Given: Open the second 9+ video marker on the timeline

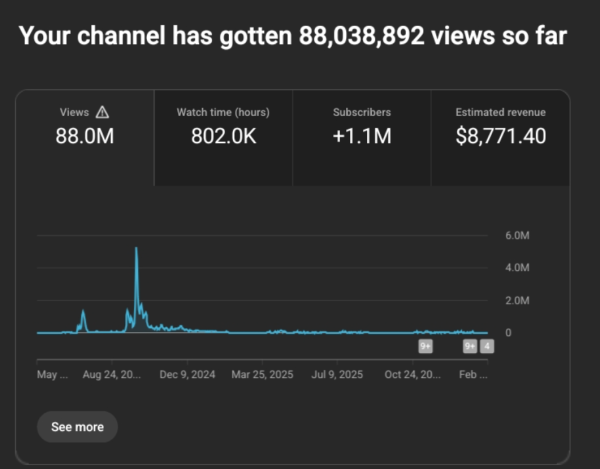Looking at the screenshot, I should 470,347.
